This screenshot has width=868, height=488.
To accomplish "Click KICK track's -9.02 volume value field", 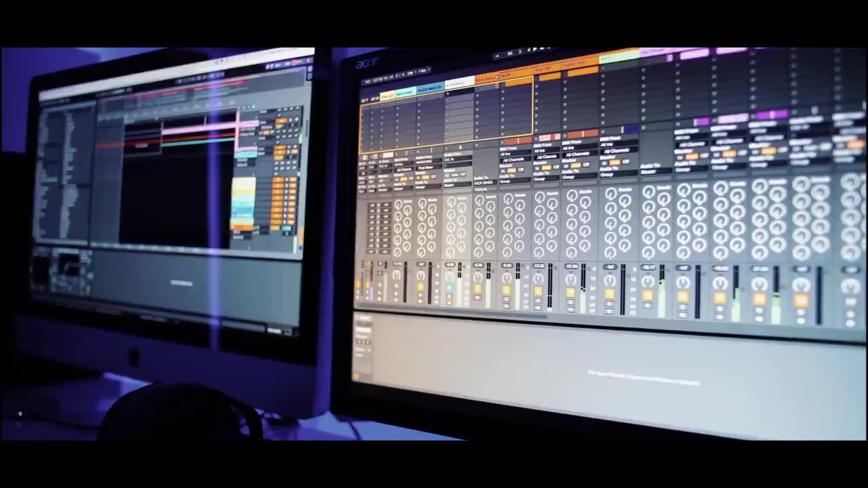I will [507, 266].
